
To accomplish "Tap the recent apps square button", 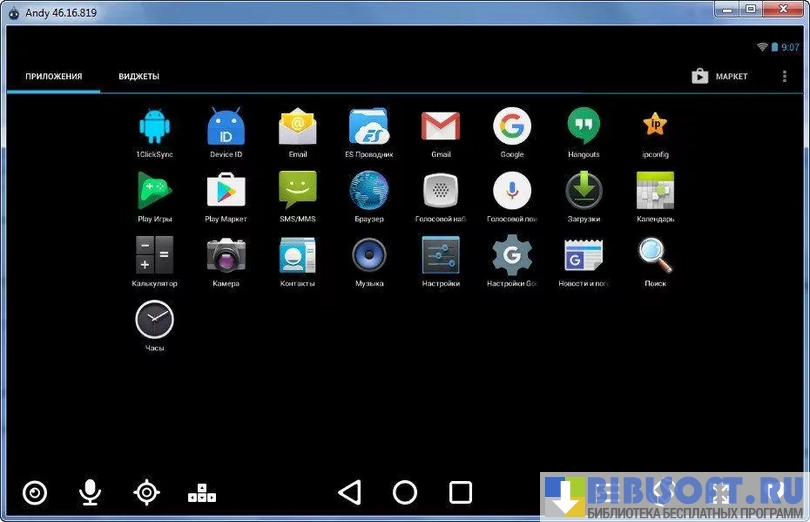I will coord(460,492).
